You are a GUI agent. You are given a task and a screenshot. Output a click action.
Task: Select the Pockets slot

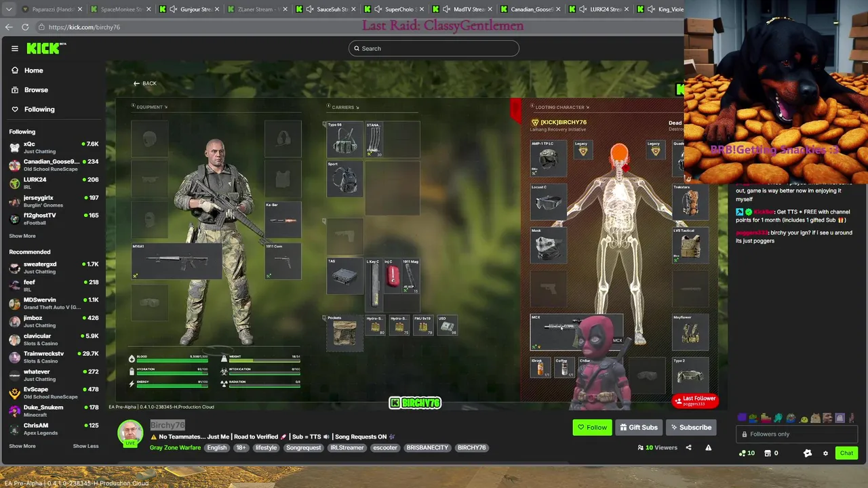point(344,332)
